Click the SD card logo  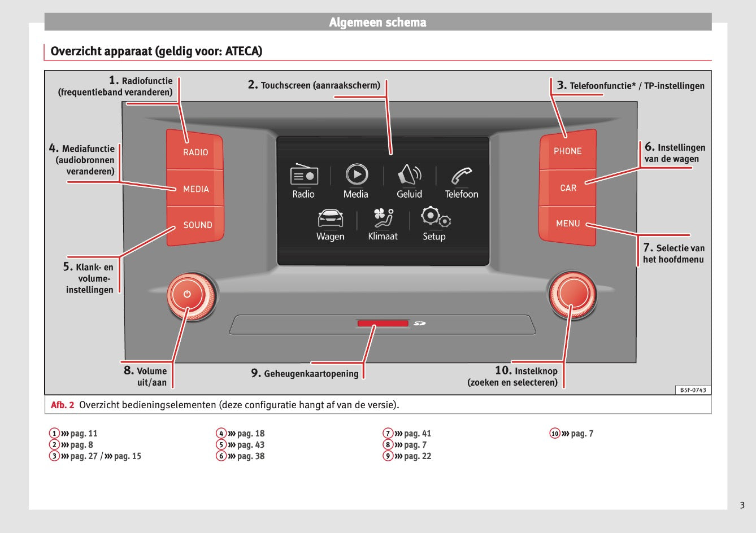[419, 324]
